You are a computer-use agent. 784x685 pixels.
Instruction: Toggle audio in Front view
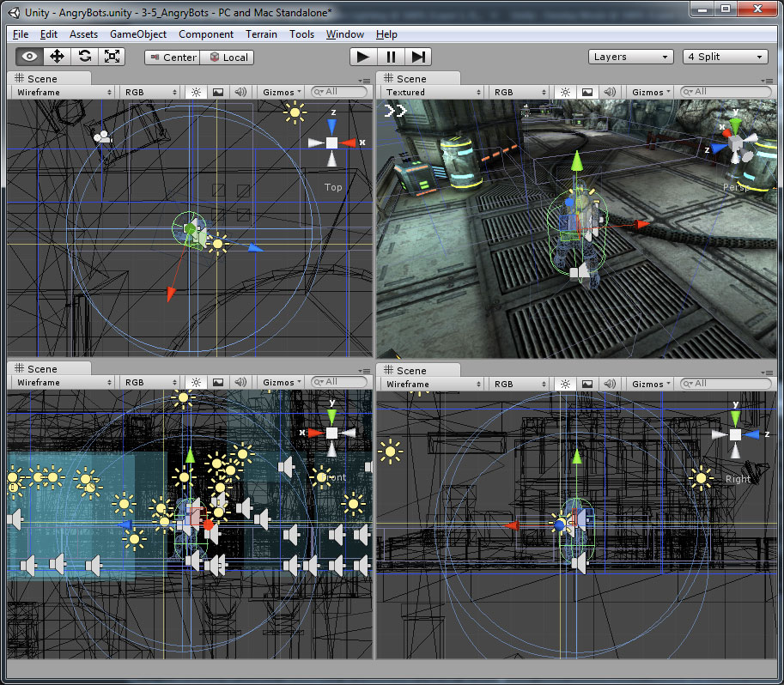tap(240, 382)
